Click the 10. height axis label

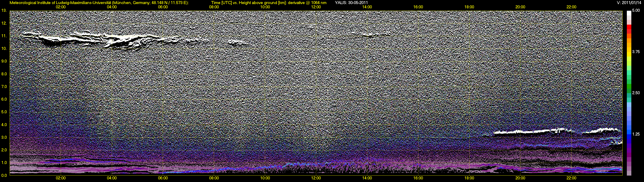(4, 49)
